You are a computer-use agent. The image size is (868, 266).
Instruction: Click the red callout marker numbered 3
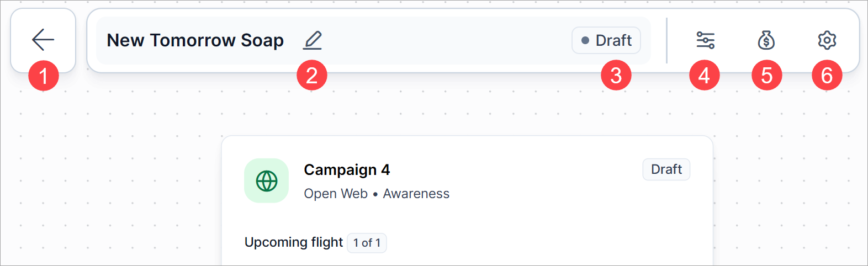point(616,76)
